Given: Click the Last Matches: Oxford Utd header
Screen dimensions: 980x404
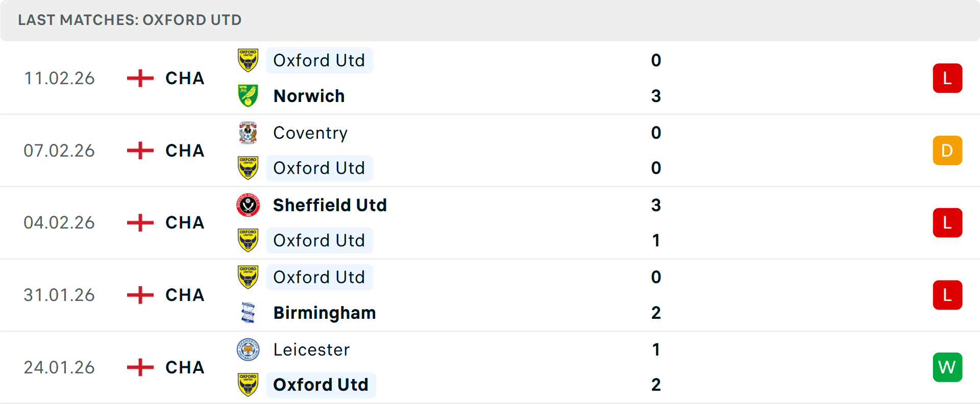Looking at the screenshot, I should coord(130,20).
